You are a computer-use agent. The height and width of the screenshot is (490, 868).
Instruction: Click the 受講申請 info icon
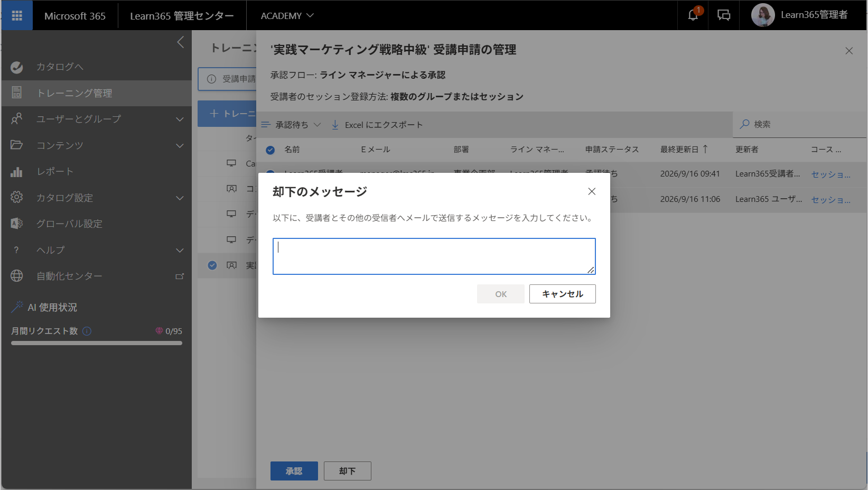tap(211, 79)
